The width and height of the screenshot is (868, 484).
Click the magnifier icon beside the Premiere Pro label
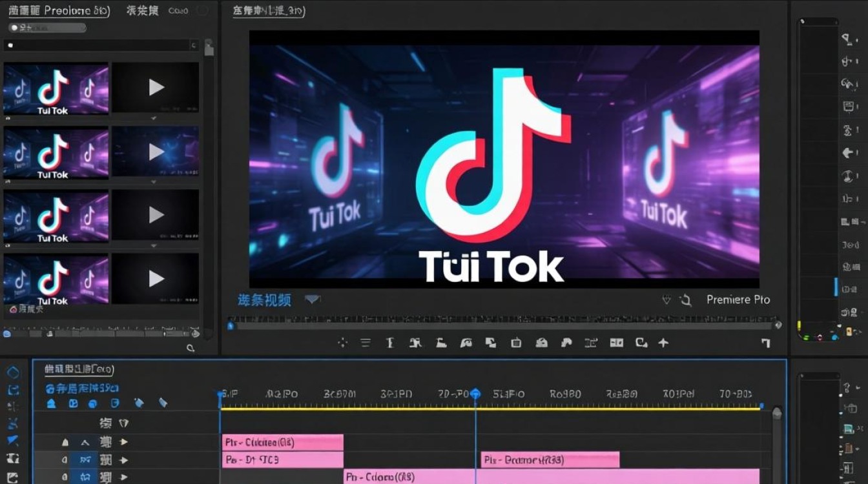[x=686, y=300]
